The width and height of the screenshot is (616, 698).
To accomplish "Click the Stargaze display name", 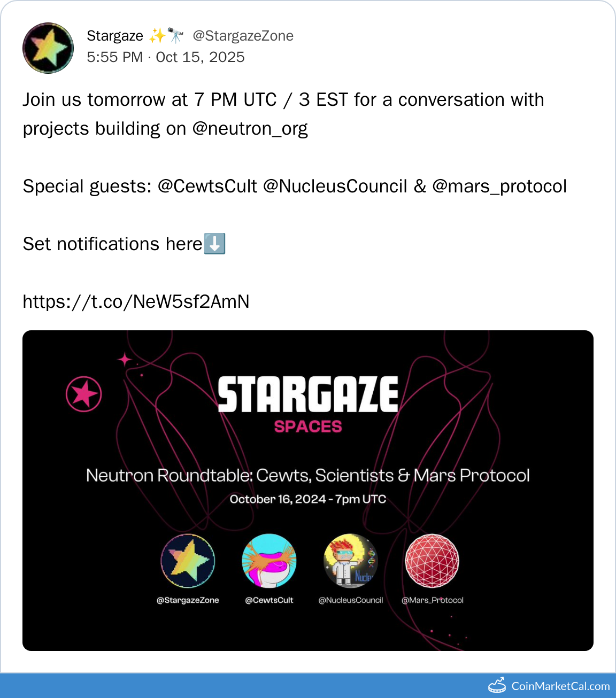I will click(x=115, y=36).
